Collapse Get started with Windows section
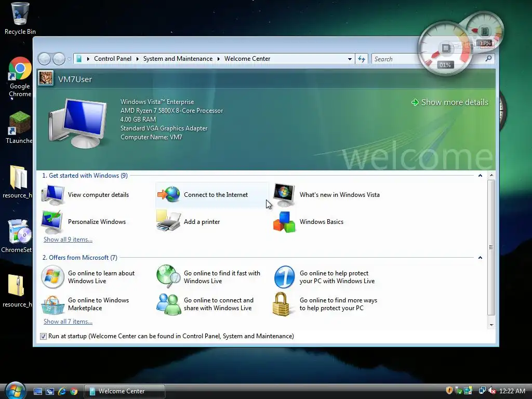The height and width of the screenshot is (399, 532). [480, 176]
